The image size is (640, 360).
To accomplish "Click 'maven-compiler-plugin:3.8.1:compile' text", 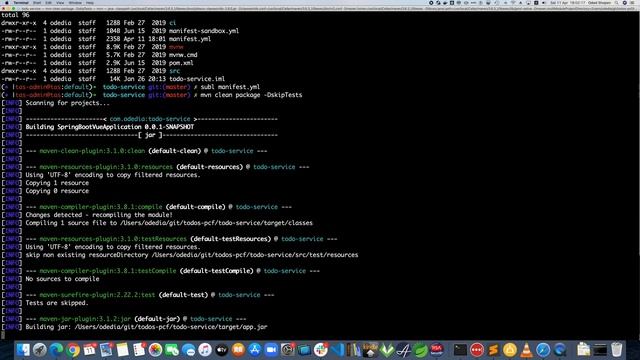I will [x=101, y=207].
